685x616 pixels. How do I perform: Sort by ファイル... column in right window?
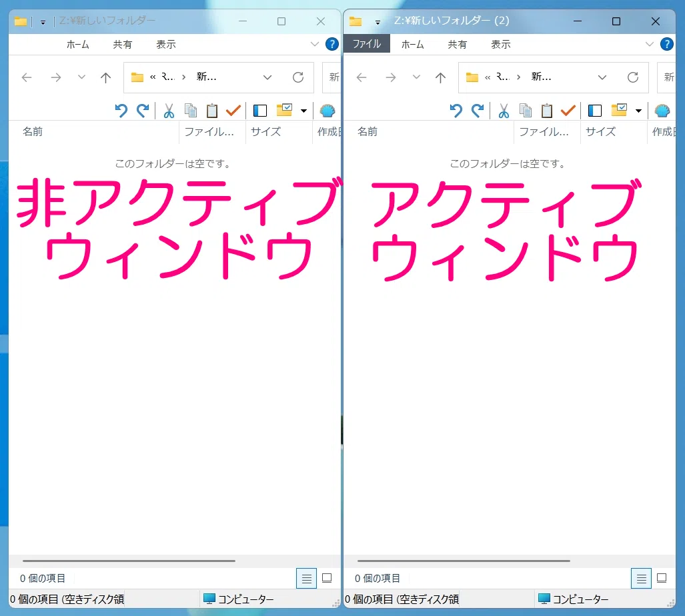tap(548, 132)
